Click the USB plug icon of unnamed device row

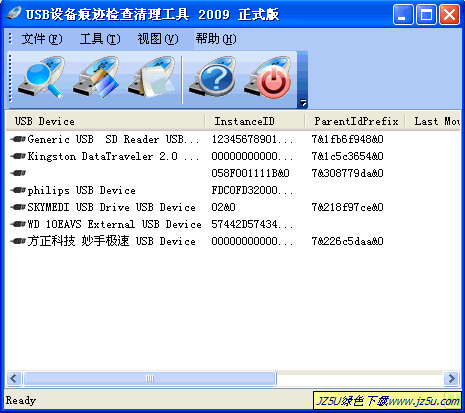18,173
